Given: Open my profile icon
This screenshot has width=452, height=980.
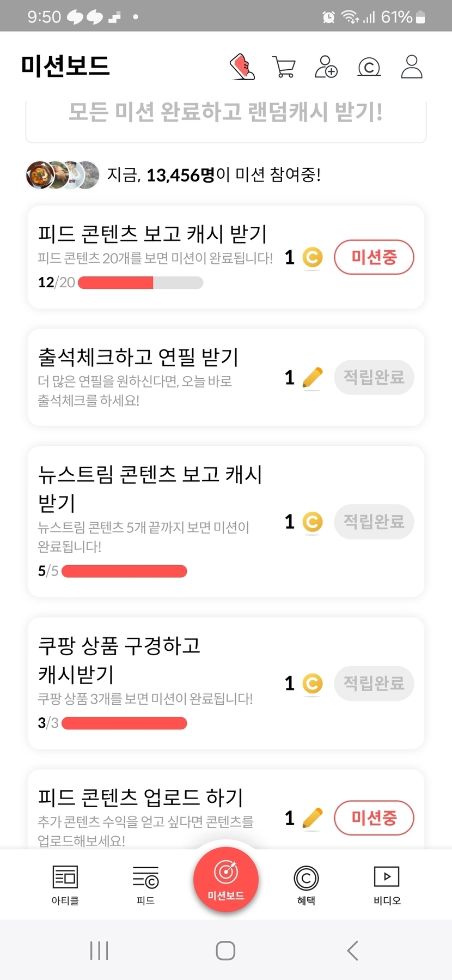Looking at the screenshot, I should [412, 67].
